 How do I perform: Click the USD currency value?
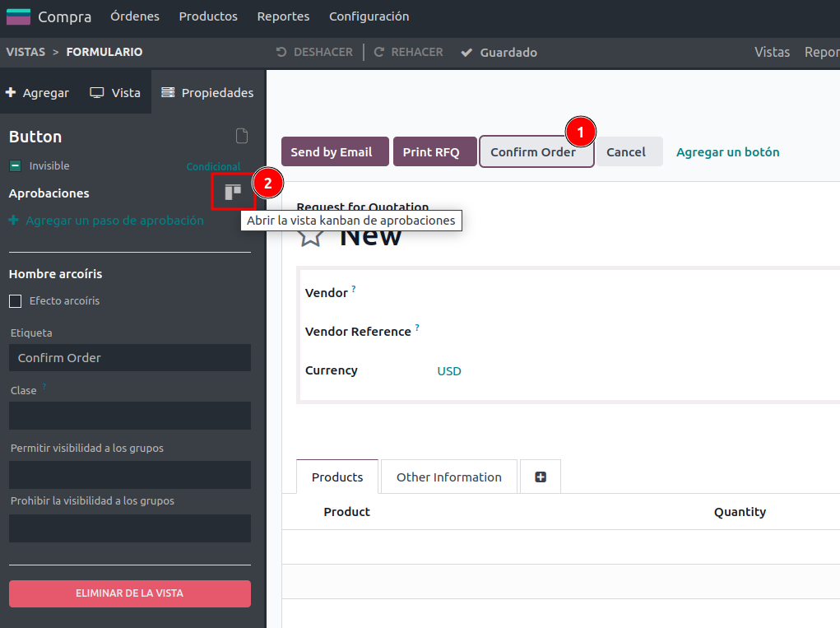tap(449, 371)
